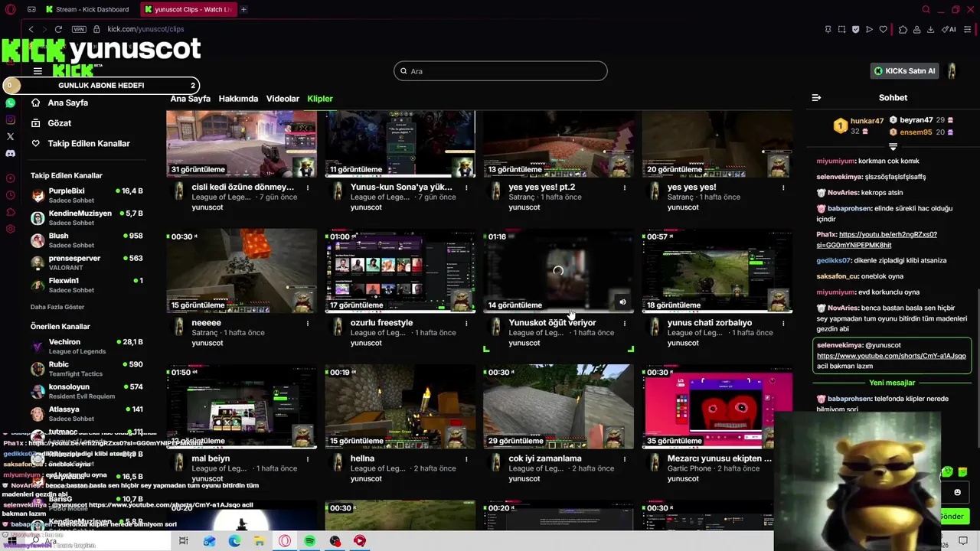Go to Gözat in the Kick sidebar

[x=59, y=123]
